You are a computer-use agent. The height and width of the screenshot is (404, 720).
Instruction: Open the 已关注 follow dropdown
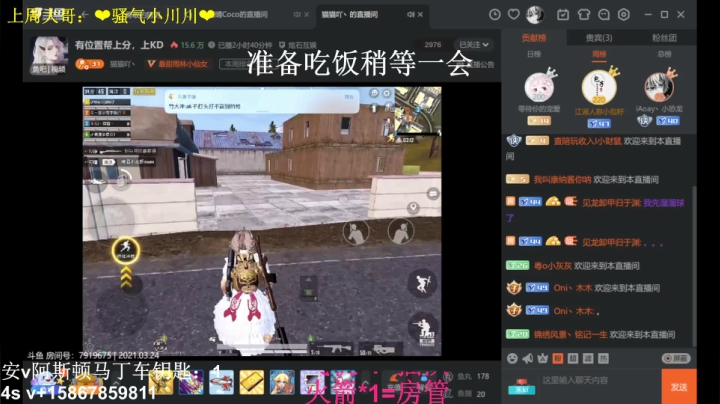474,45
